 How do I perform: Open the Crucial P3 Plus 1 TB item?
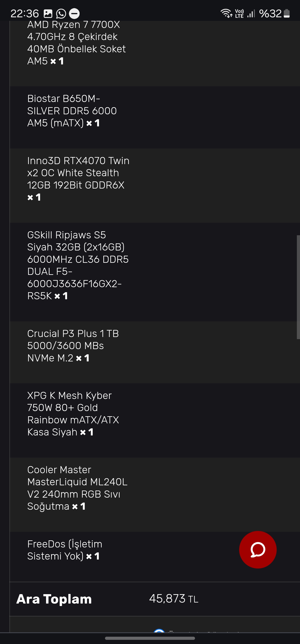[x=73, y=346]
